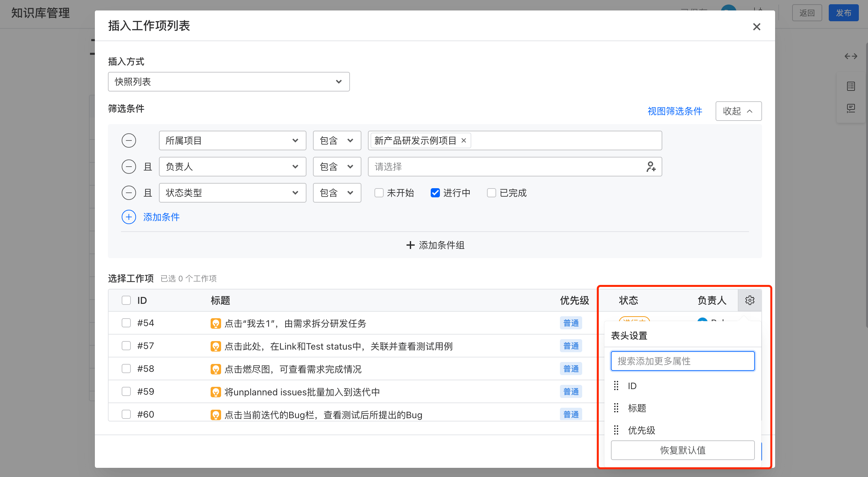Tick the select-all checkbox in table header
868x477 pixels.
(126, 300)
